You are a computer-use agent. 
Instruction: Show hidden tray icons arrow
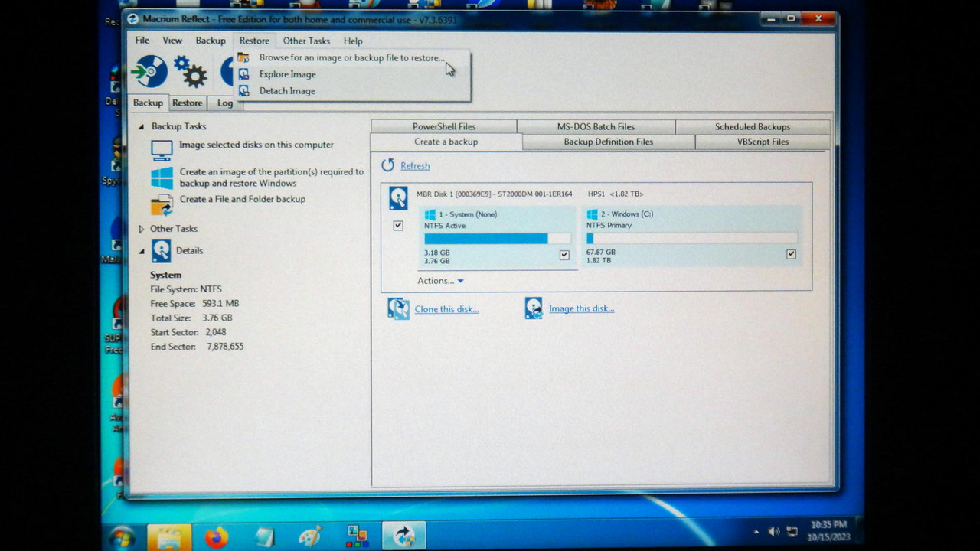[756, 532]
